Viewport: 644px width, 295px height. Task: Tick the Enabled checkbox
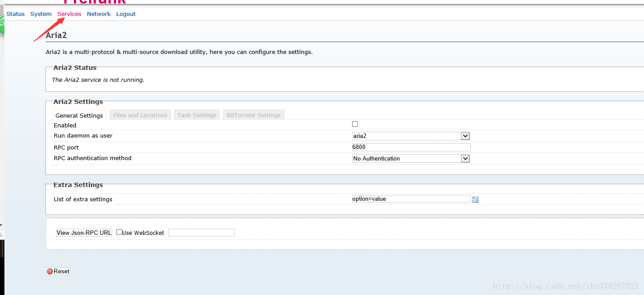click(355, 124)
